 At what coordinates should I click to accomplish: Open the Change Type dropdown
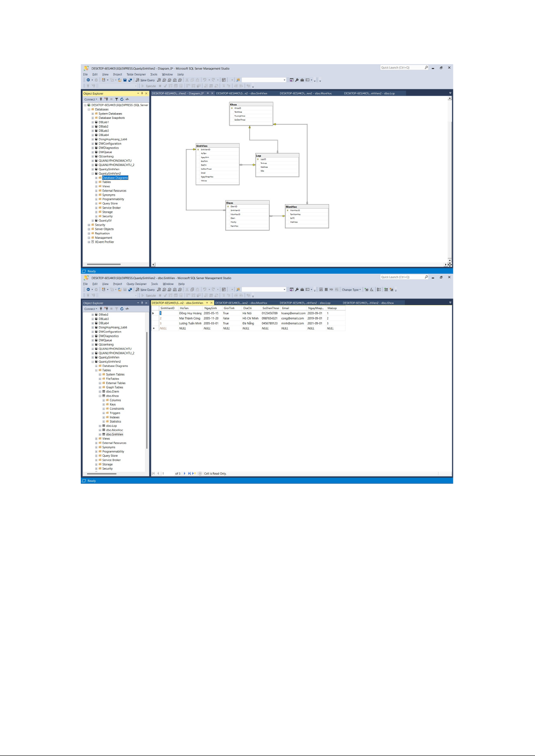[351, 290]
